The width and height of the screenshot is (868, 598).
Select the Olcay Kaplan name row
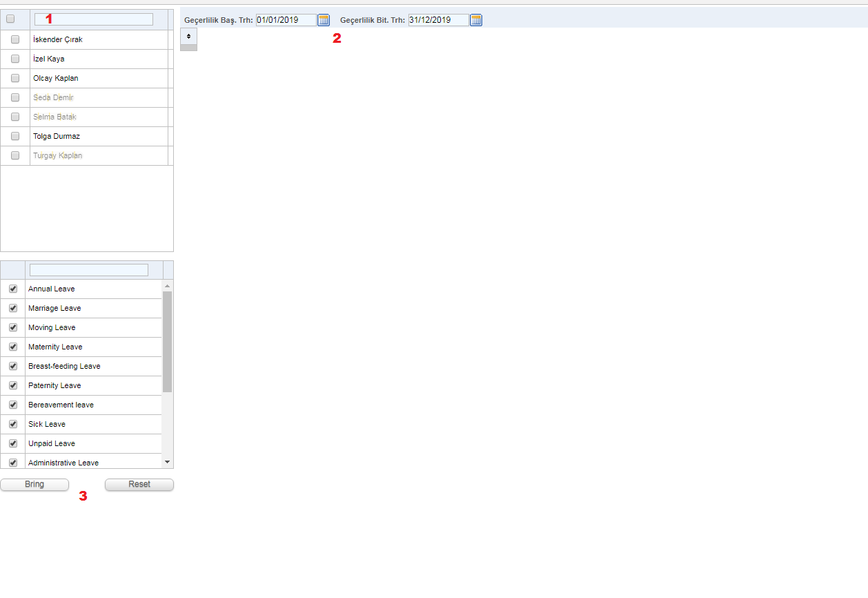(x=99, y=78)
